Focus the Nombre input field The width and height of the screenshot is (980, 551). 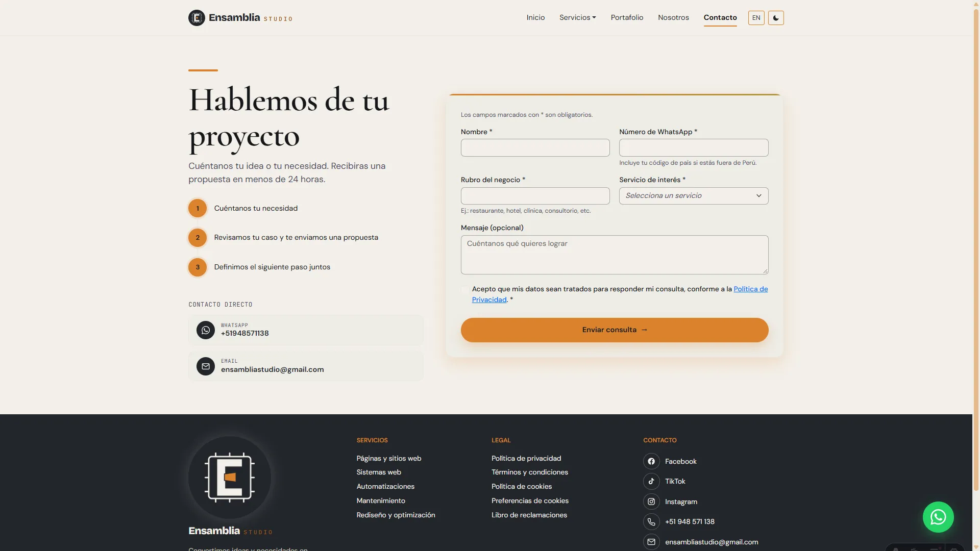coord(535,148)
